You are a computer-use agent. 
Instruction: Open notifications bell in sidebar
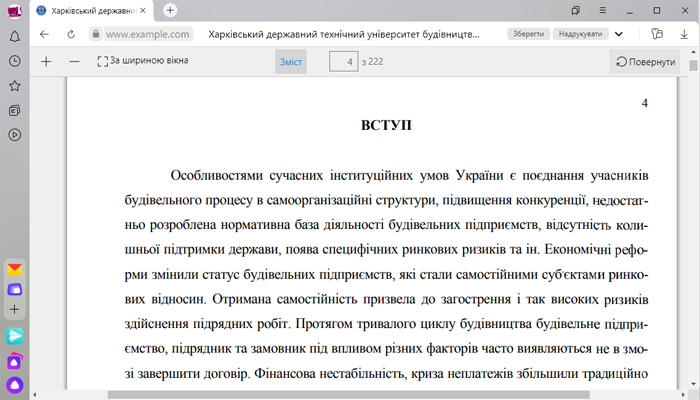pos(15,37)
